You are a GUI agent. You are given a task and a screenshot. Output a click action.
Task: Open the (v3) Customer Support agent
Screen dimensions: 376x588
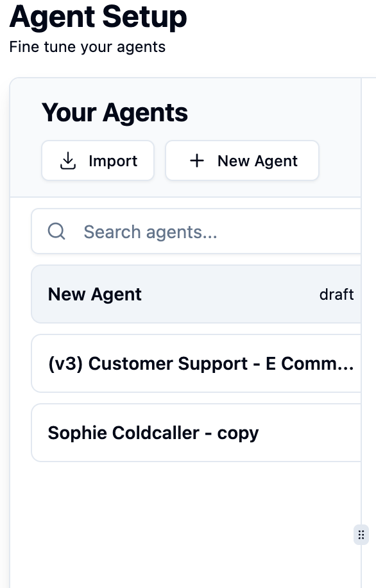pos(192,363)
